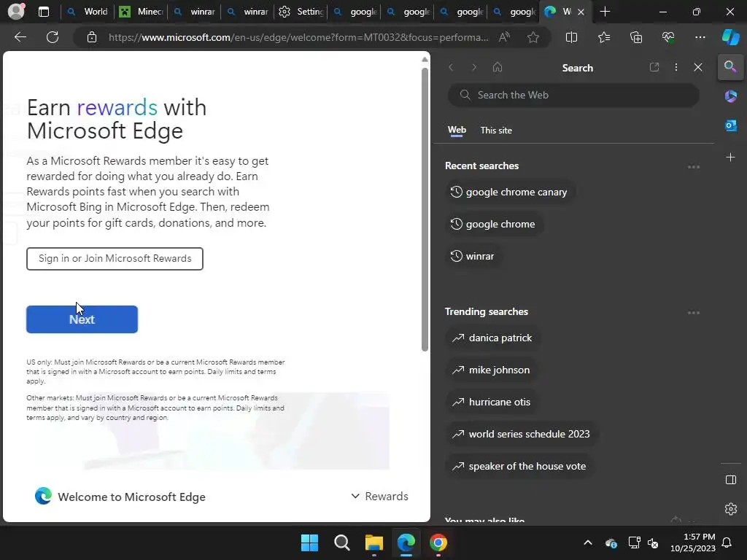Search recent query google chrome
The image size is (747, 560).
click(x=494, y=224)
